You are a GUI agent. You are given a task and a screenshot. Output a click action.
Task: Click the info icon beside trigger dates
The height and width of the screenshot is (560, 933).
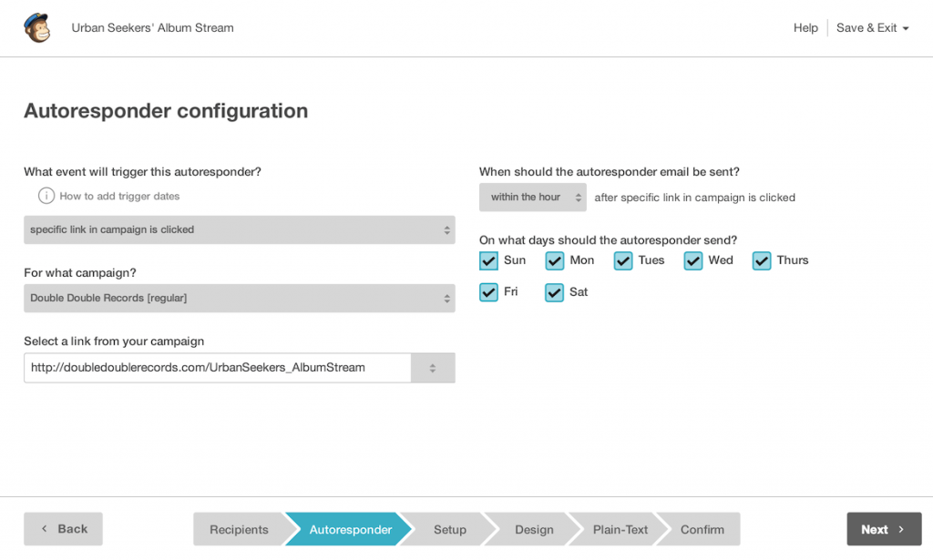pos(46,196)
